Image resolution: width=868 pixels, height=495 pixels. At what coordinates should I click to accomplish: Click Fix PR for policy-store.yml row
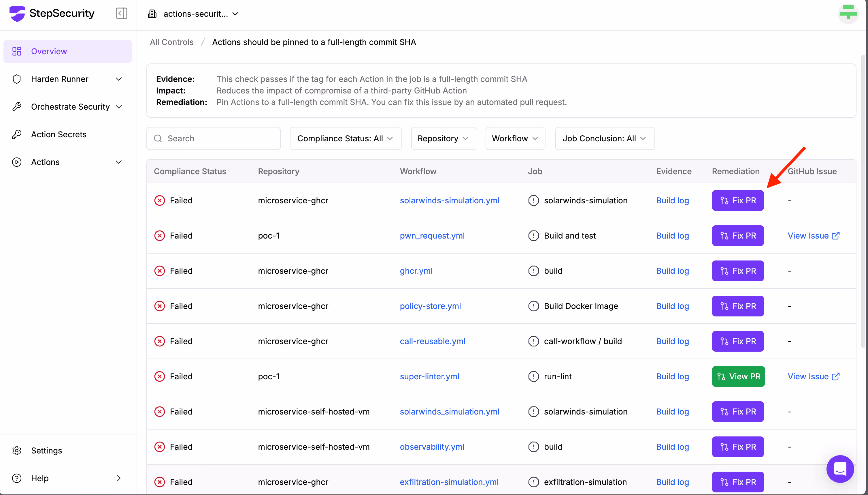tap(737, 306)
